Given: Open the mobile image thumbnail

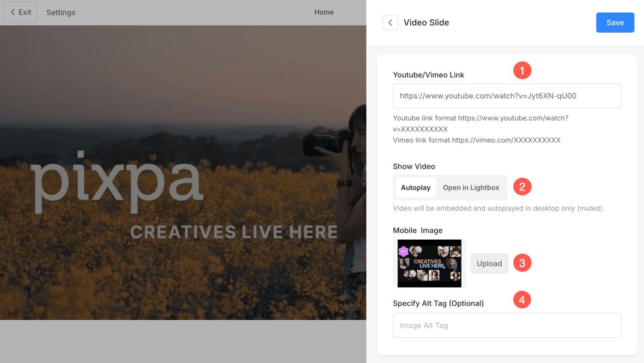Looking at the screenshot, I should 430,264.
